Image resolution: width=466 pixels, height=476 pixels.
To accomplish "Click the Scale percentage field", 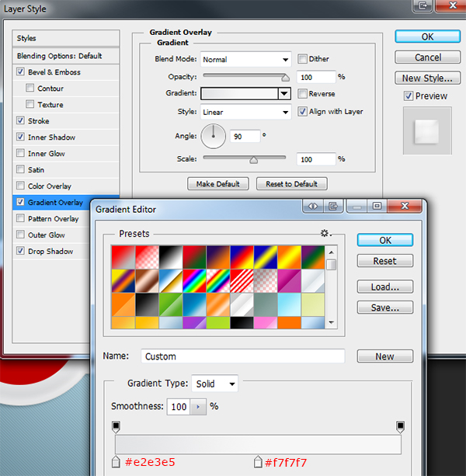I will pos(316,159).
